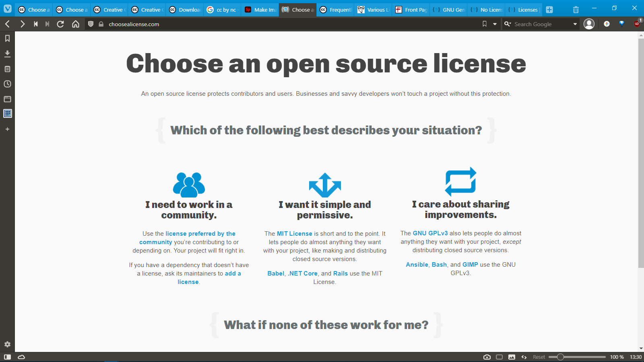644x362 pixels.
Task: Open the tracker blocker shield menu
Action: pos(91,24)
